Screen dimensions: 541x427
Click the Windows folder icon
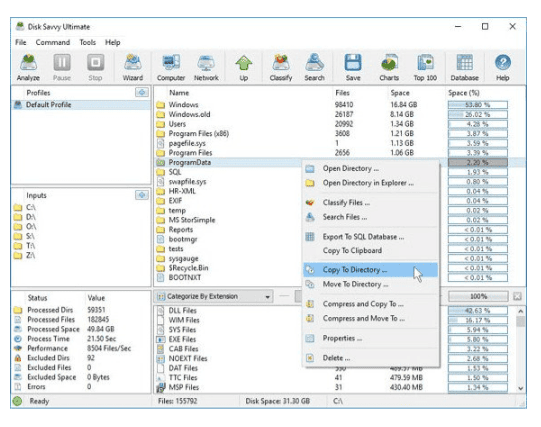click(160, 105)
